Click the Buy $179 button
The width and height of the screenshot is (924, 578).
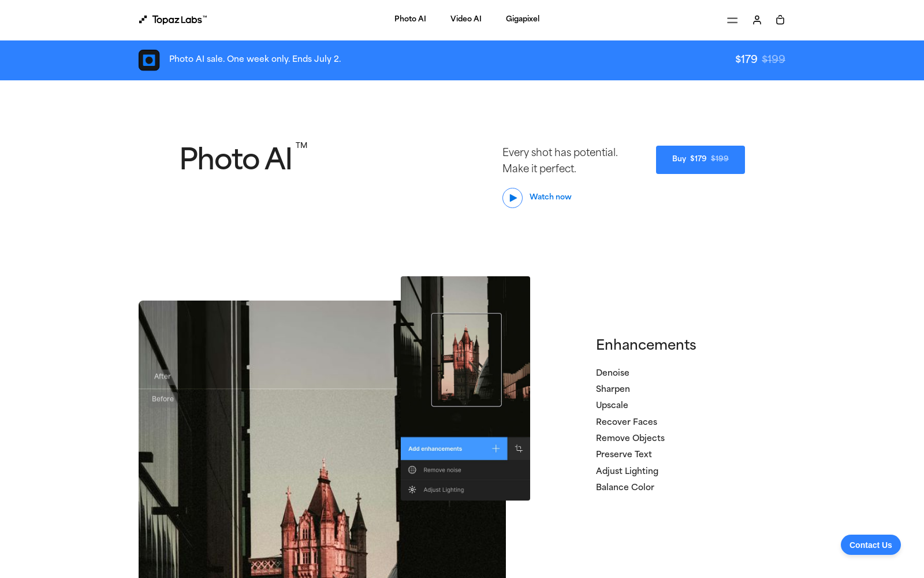[701, 160]
